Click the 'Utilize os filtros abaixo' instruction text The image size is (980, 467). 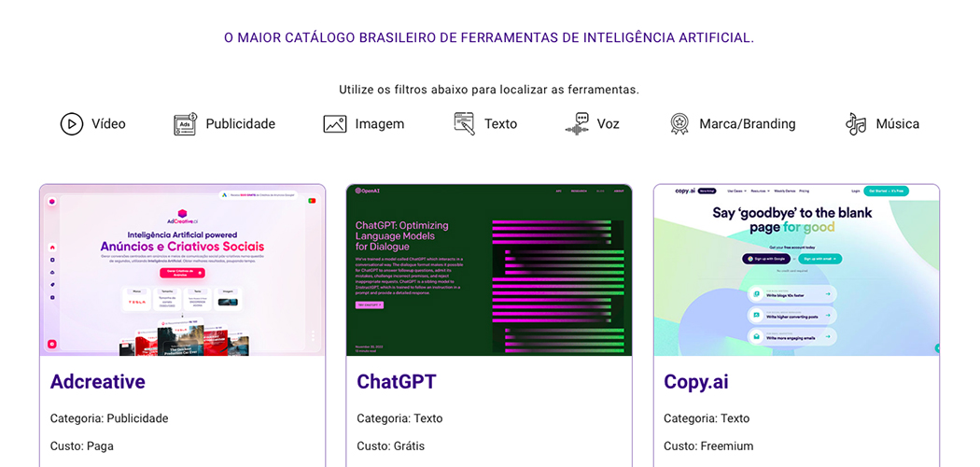(x=489, y=90)
